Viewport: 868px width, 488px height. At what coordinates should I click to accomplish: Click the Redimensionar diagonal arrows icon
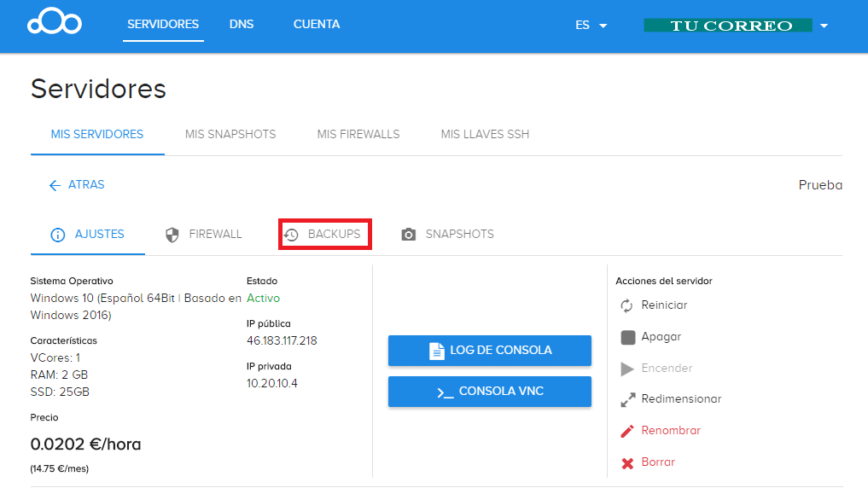tap(628, 399)
